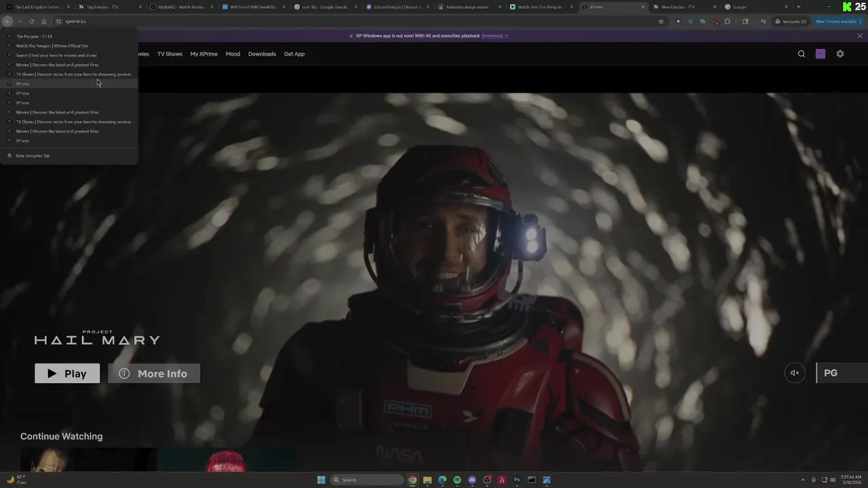Select history entry Watch The Penguin | XPrime
This screenshot has width=868, height=488.
pyautogui.click(x=69, y=45)
